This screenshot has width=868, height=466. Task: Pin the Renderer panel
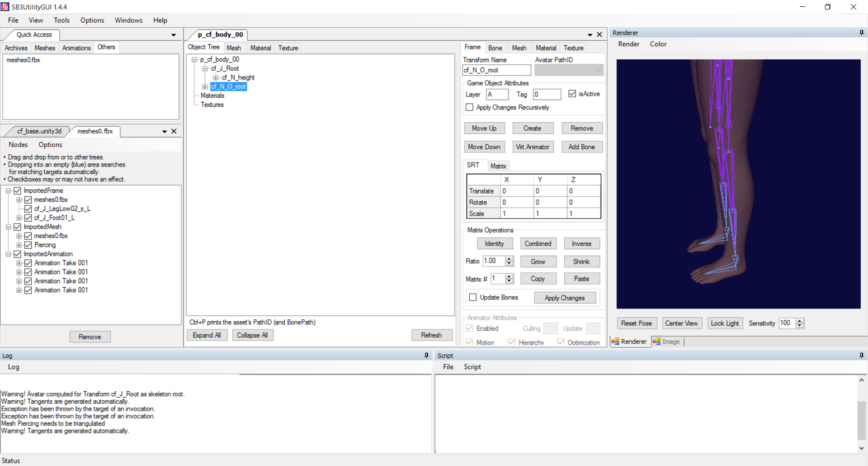pyautogui.click(x=861, y=33)
